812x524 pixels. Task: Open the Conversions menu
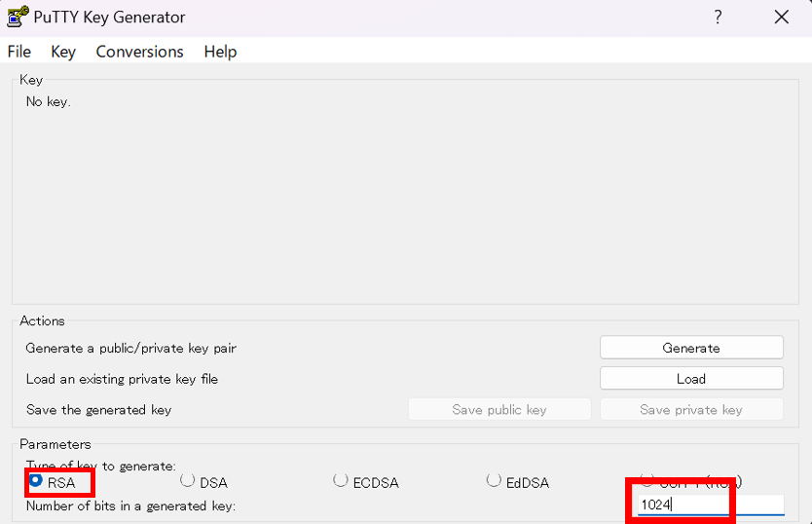(139, 52)
